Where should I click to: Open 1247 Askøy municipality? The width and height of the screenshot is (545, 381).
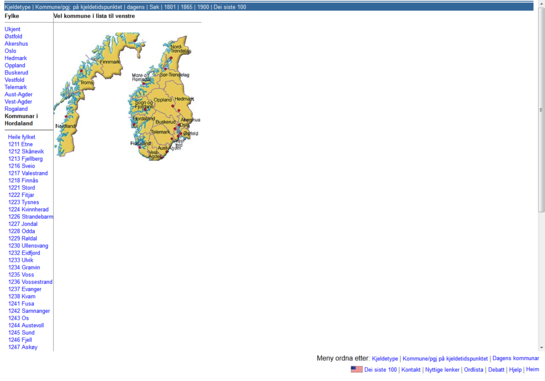tap(23, 347)
